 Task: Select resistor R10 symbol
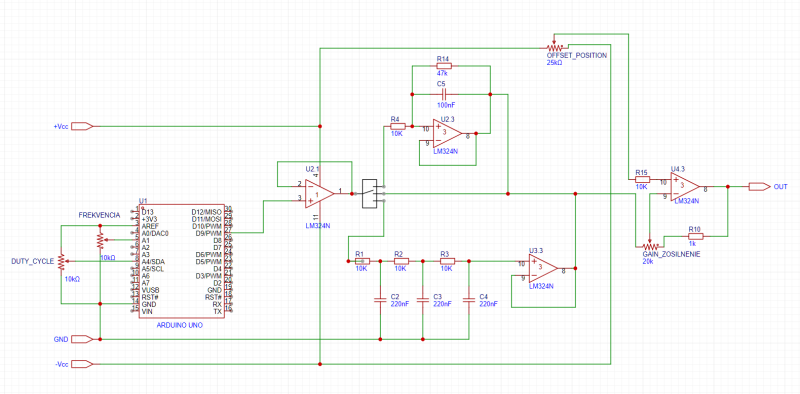695,236
